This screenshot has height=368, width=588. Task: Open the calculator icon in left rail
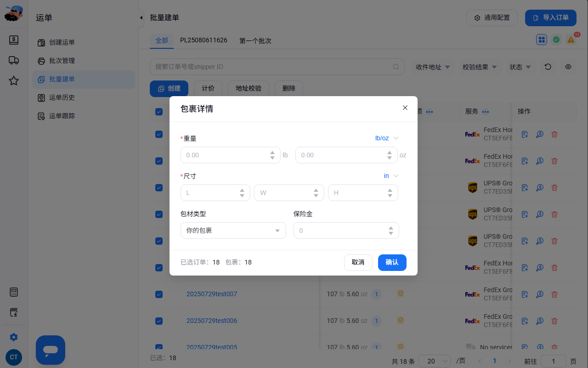pos(14,292)
